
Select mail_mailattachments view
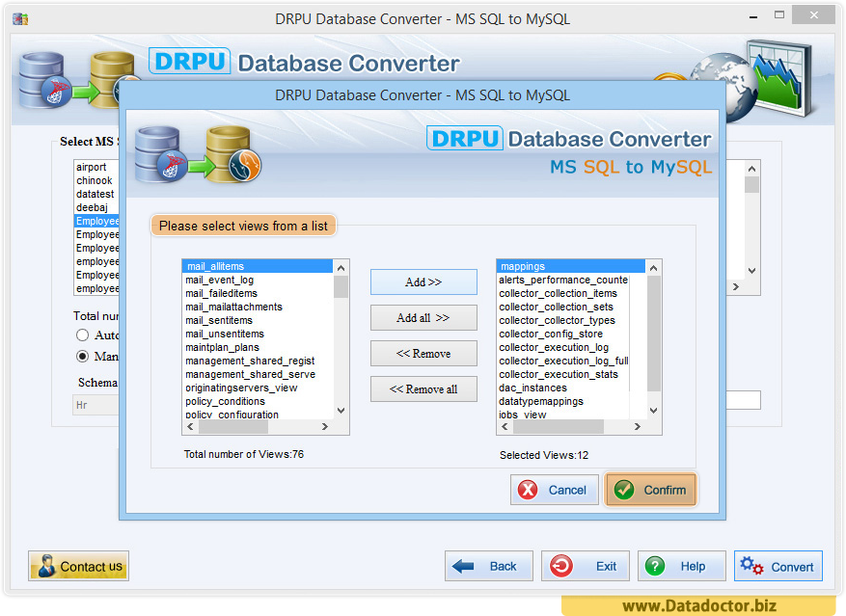(x=258, y=307)
